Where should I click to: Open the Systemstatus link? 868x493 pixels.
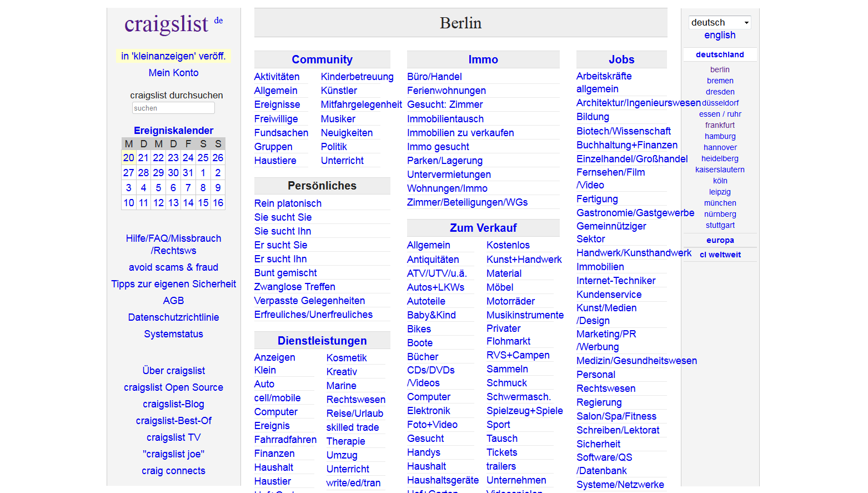173,334
